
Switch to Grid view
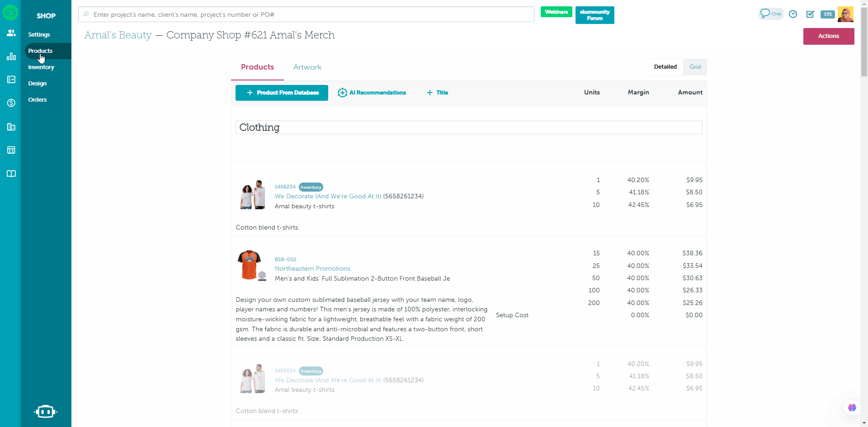point(695,67)
